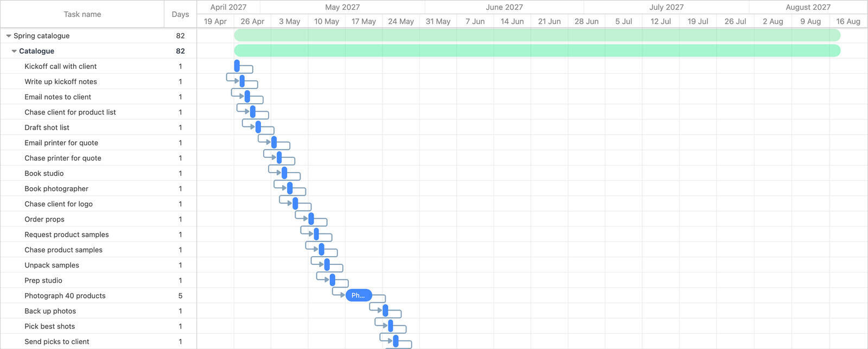This screenshot has width=868, height=349.
Task: Select the Prep studio task bar
Action: (333, 280)
